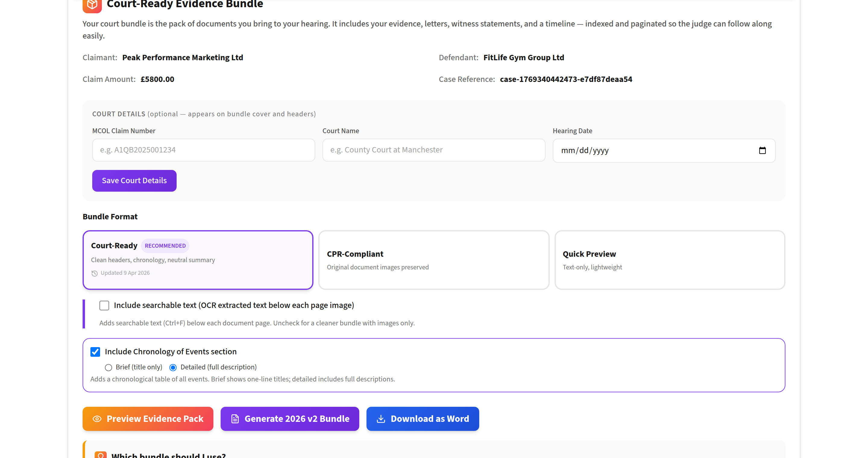Click 'Clean headers, chronology, neutral summary' text
The image size is (868, 458).
pos(153,260)
